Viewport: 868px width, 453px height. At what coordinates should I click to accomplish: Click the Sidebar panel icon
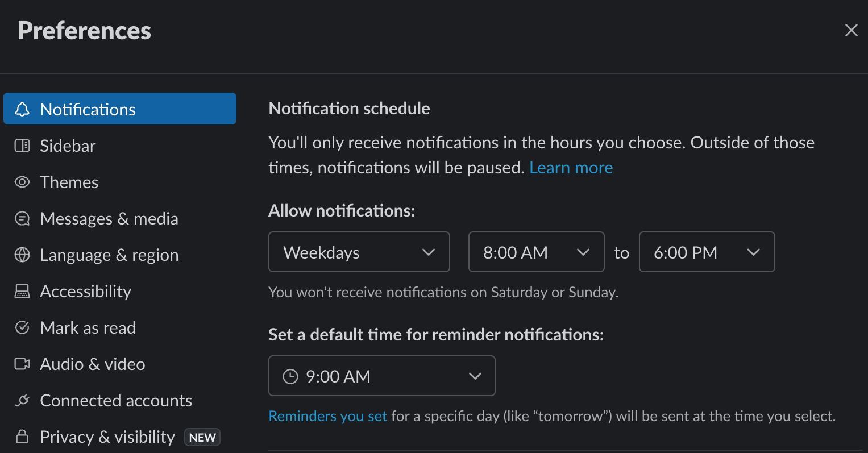pos(22,146)
